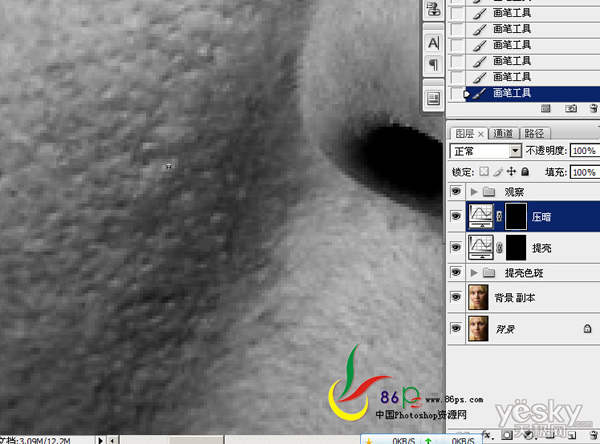
Task: Hide the 观察 group
Action: 456,191
